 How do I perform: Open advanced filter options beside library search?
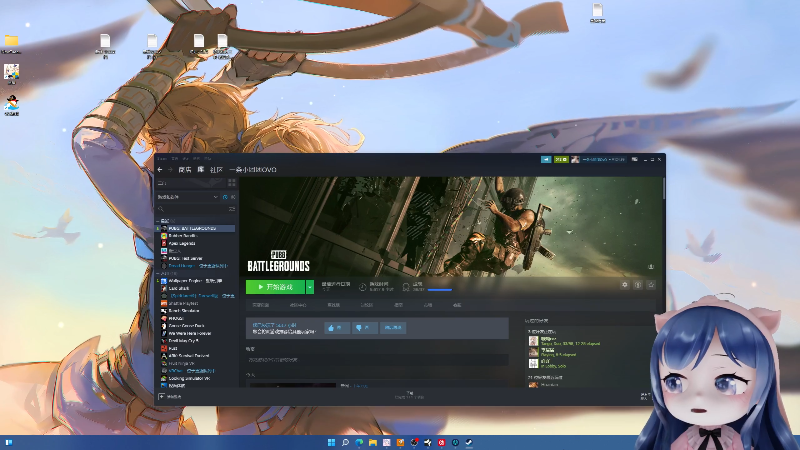click(x=232, y=209)
